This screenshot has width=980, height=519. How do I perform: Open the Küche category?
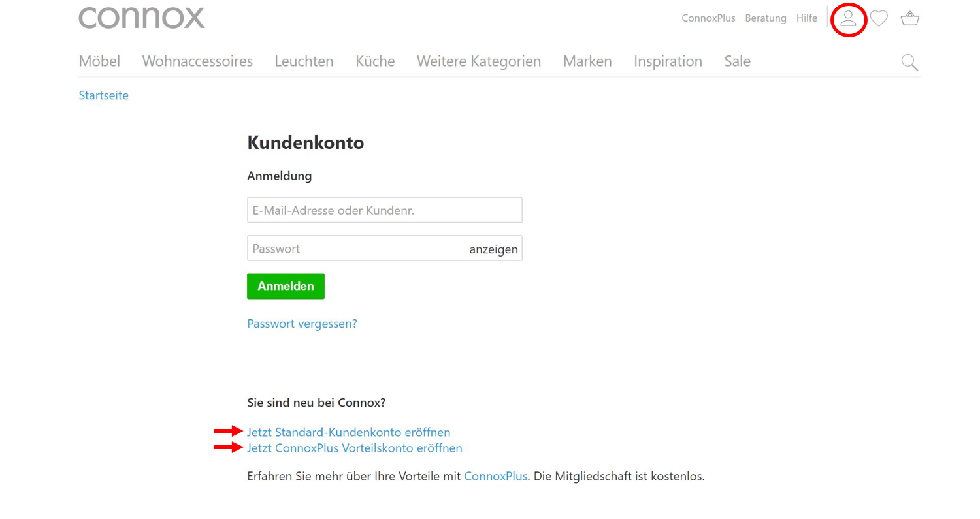[x=375, y=61]
